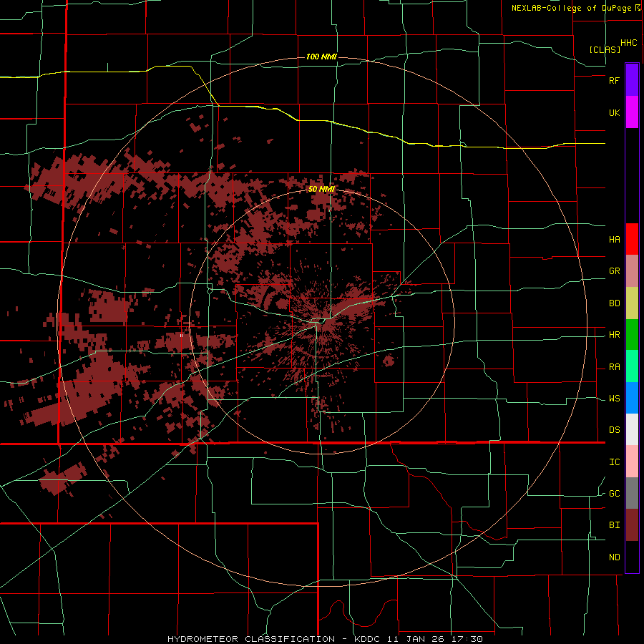The height and width of the screenshot is (644, 644).
Task: Select the light pink IC legend block
Action: point(632,462)
